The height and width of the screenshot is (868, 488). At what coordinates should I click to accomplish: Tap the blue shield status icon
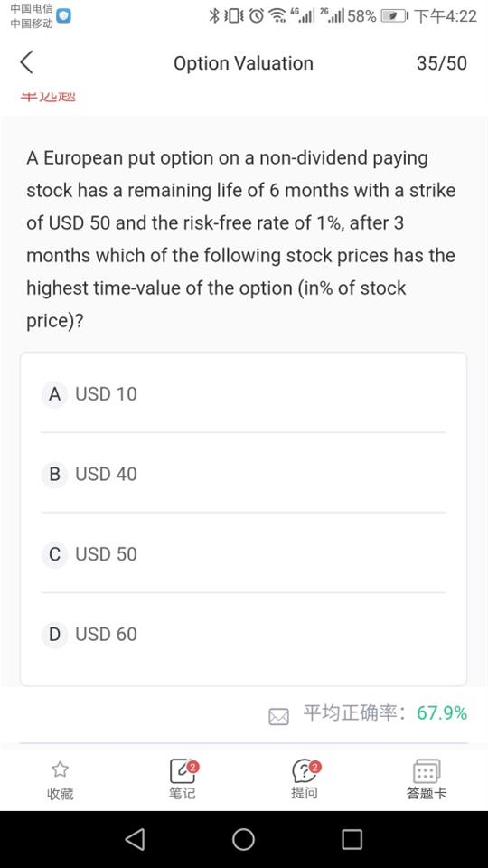(64, 16)
